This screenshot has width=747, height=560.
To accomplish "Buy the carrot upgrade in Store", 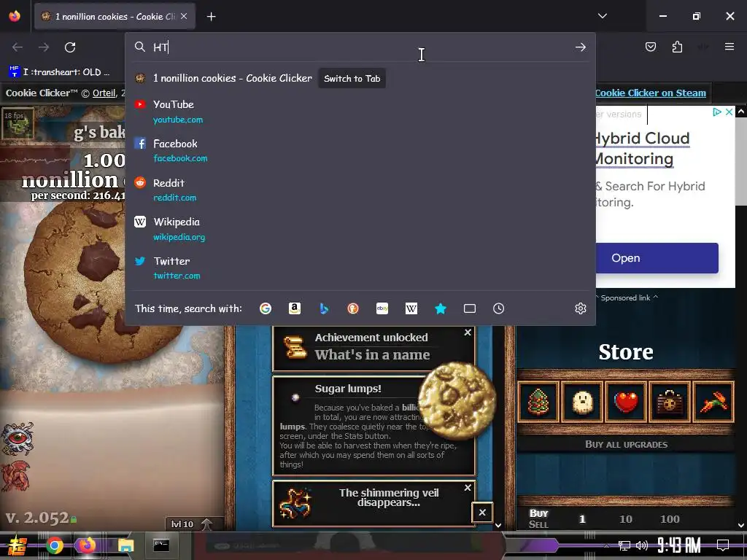I will [x=713, y=402].
